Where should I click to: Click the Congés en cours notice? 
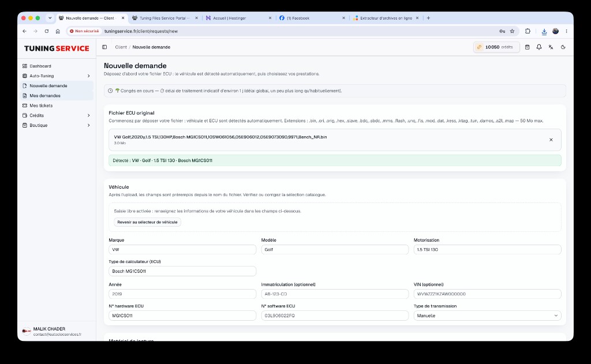tap(335, 91)
